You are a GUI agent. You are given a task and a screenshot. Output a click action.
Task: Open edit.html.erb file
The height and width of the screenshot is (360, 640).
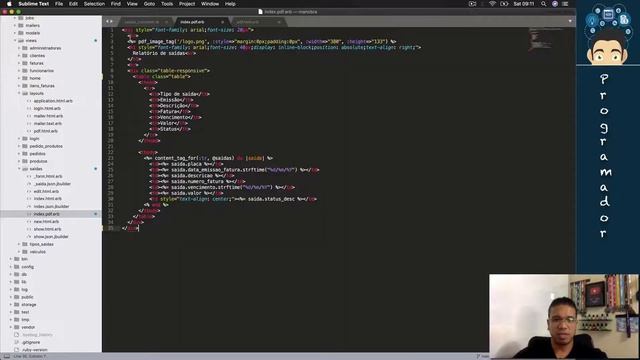(x=46, y=191)
